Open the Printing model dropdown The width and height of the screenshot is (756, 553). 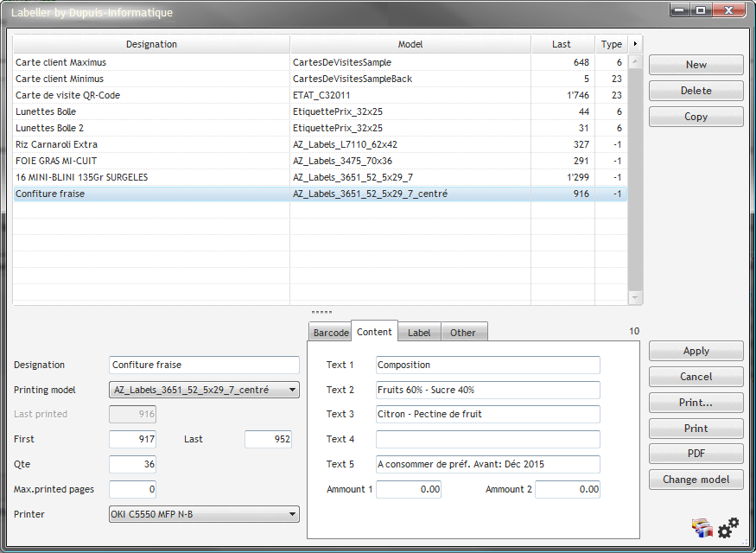[204, 390]
